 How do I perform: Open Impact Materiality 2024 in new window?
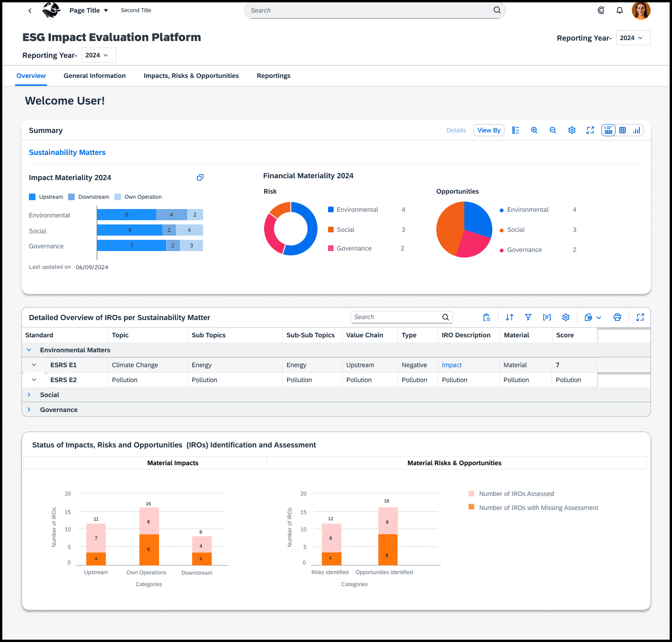200,177
